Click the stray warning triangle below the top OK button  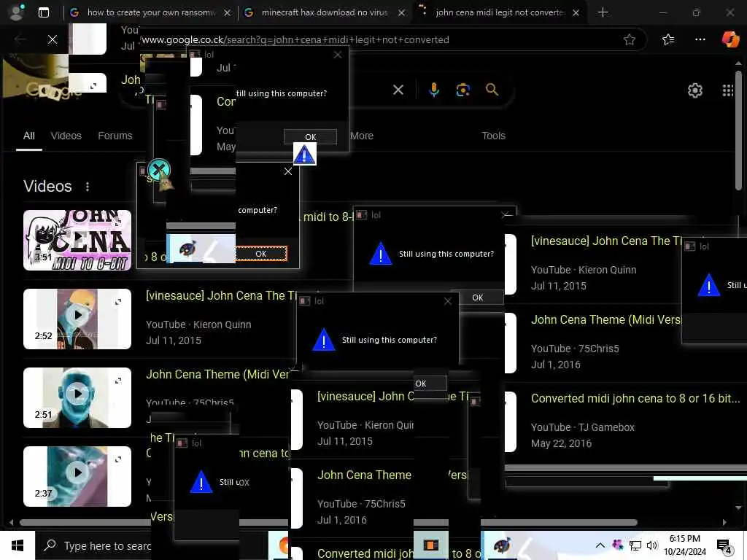304,155
